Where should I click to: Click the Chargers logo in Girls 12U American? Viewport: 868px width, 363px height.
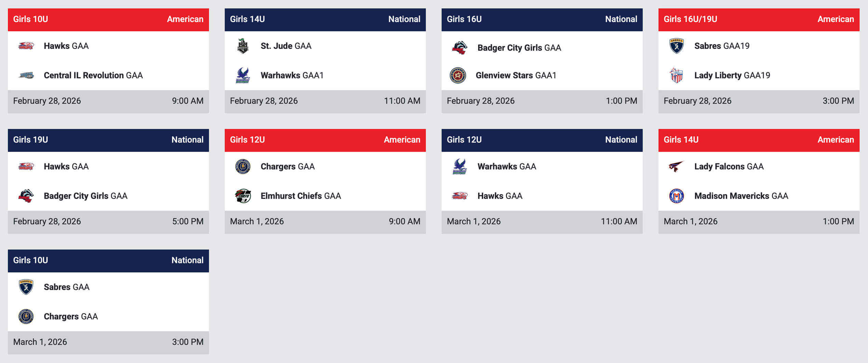pos(243,167)
